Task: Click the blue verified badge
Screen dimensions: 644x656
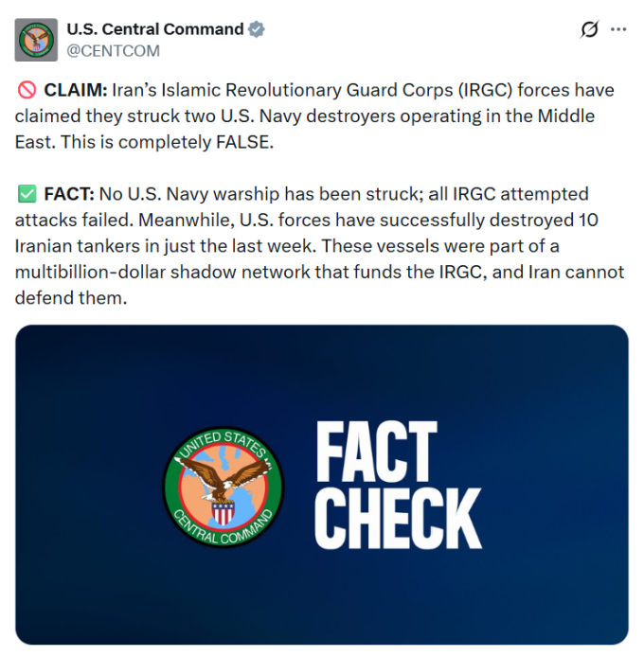Action: 256,29
